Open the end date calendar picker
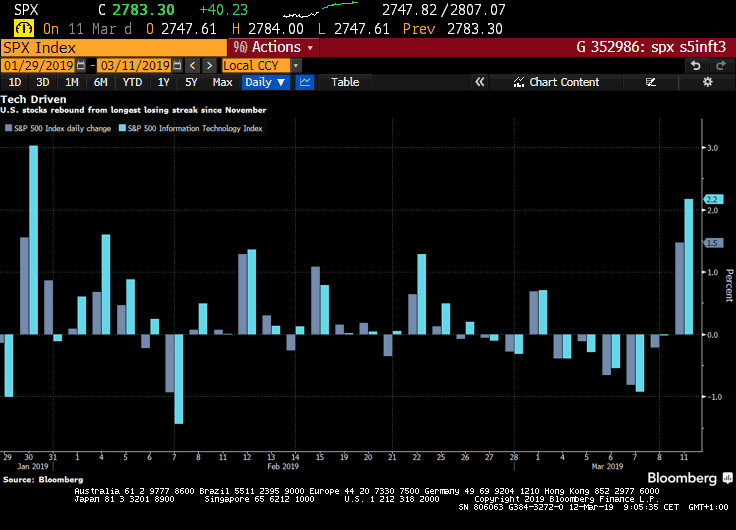Screen dimensions: 736x530 tap(178, 65)
